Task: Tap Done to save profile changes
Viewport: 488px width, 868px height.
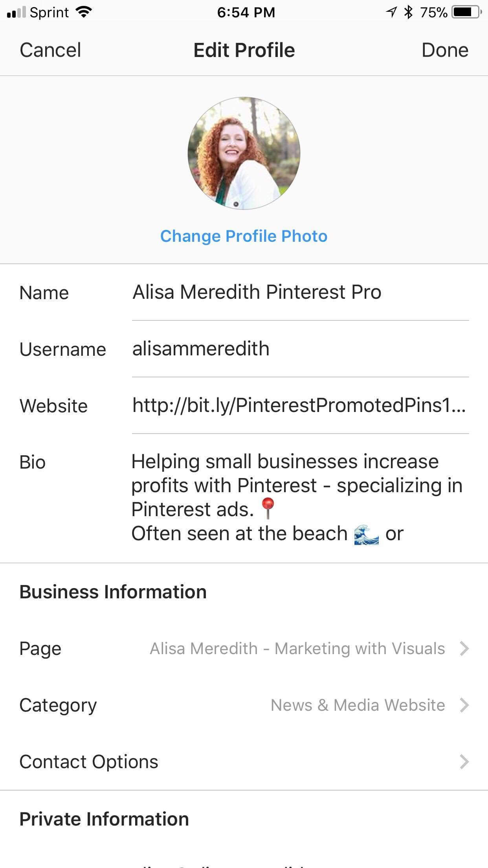Action: click(445, 50)
